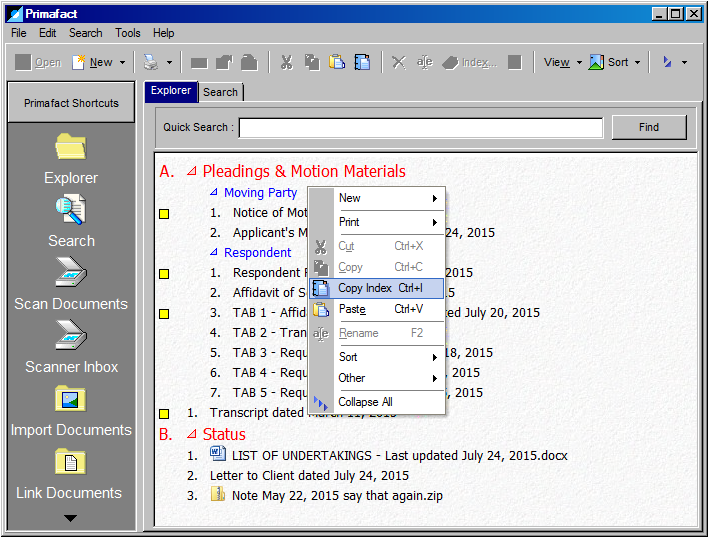709x537 pixels.
Task: Click the Find button
Action: coord(649,127)
